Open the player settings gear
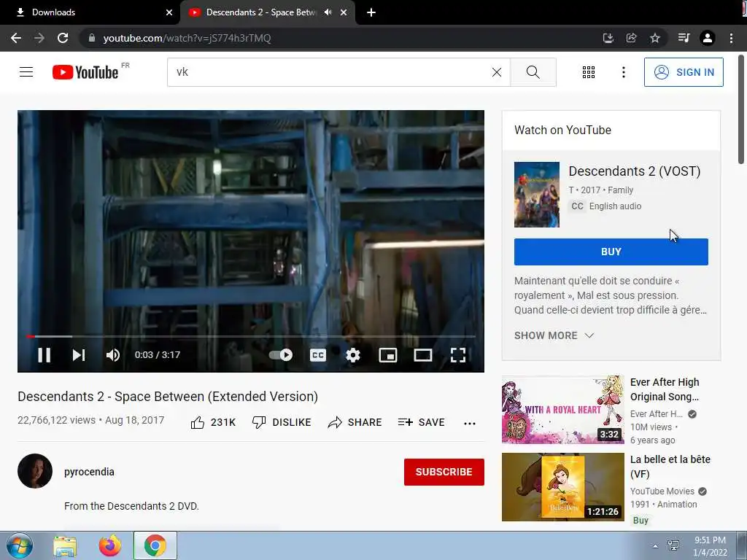 [353, 355]
